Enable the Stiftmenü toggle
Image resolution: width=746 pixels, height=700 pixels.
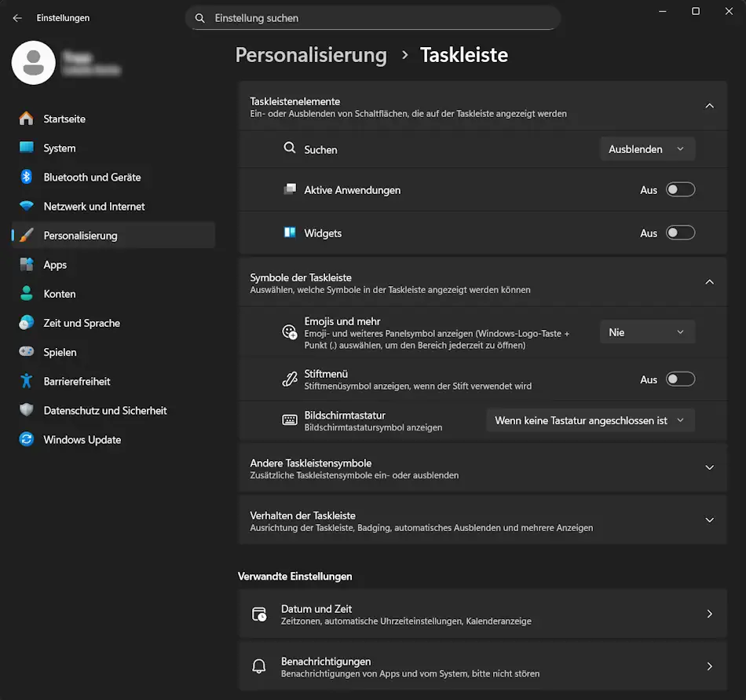coord(680,379)
